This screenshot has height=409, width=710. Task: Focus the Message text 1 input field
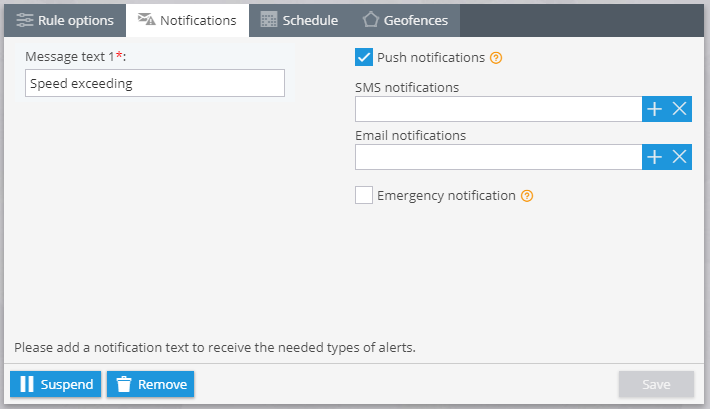click(x=155, y=84)
